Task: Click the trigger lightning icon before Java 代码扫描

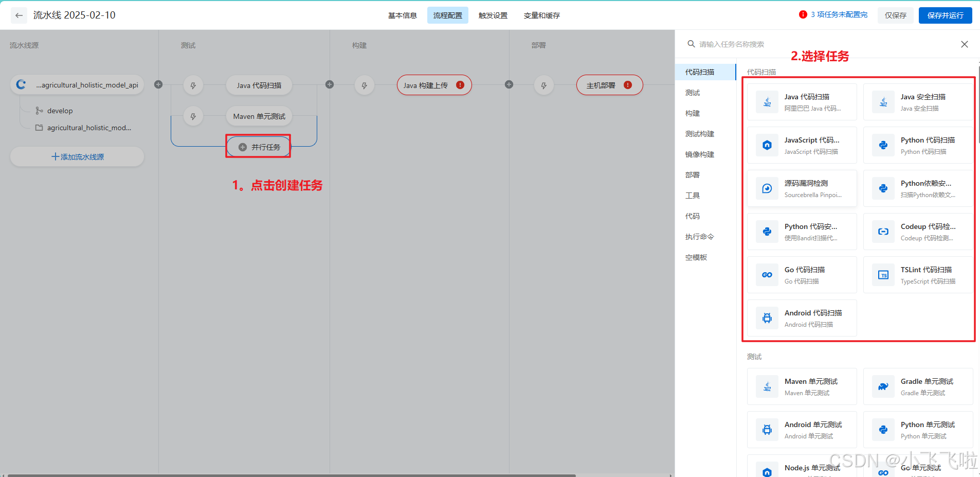Action: click(x=193, y=85)
